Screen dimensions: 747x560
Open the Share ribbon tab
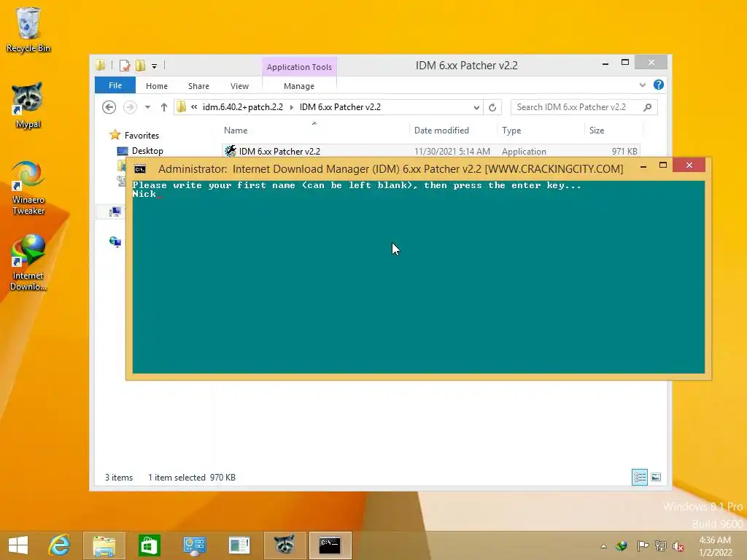(198, 86)
